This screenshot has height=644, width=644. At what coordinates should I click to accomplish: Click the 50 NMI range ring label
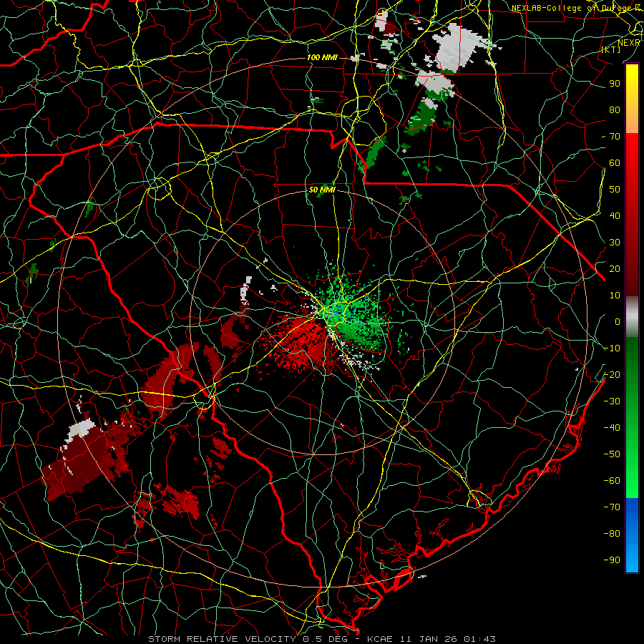[322, 190]
